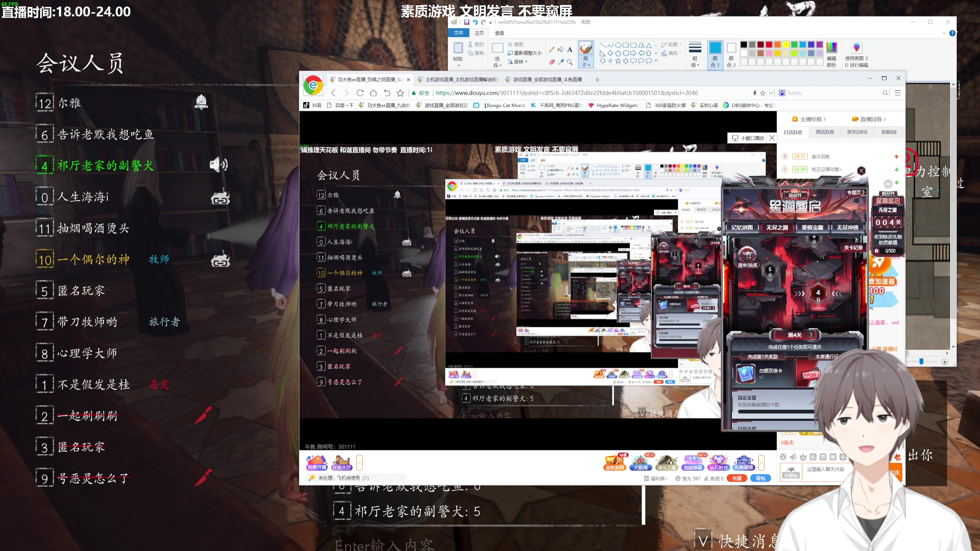
Task: Expand the left activity bar arrow beside 任务大厅
Action: coord(359,463)
